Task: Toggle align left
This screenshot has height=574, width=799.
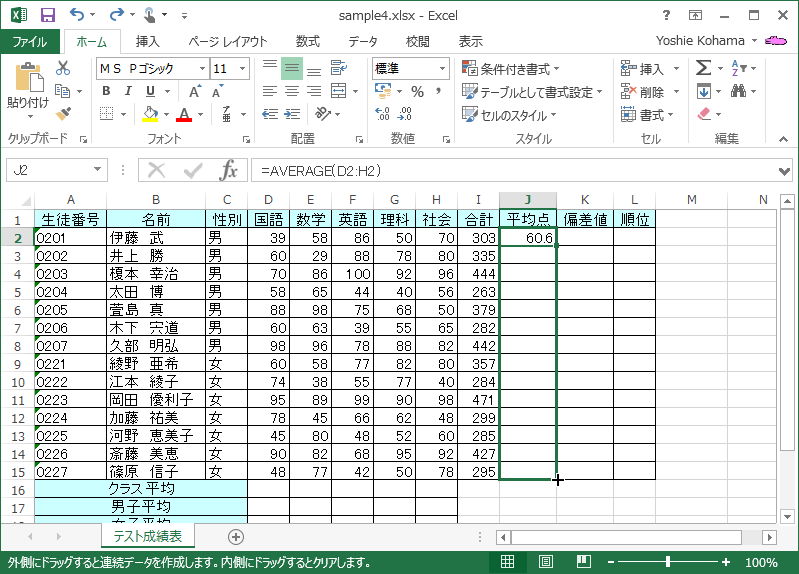Action: [270, 91]
